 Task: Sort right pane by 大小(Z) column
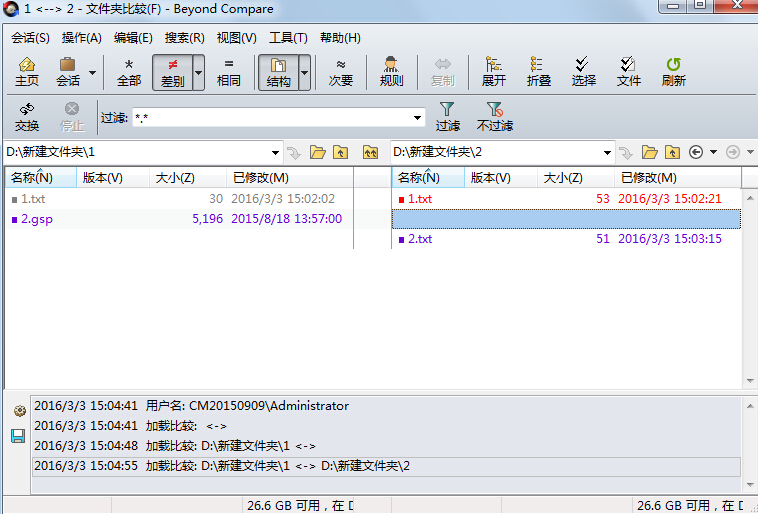point(575,178)
